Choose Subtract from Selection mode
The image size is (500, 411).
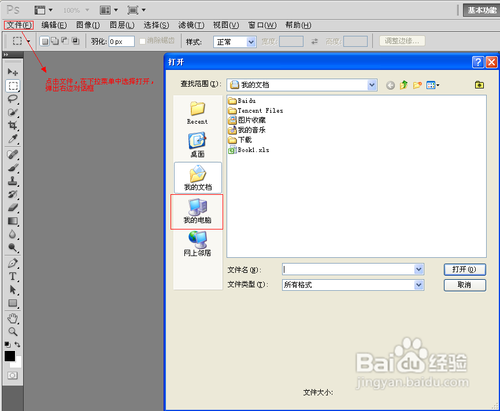(65, 41)
